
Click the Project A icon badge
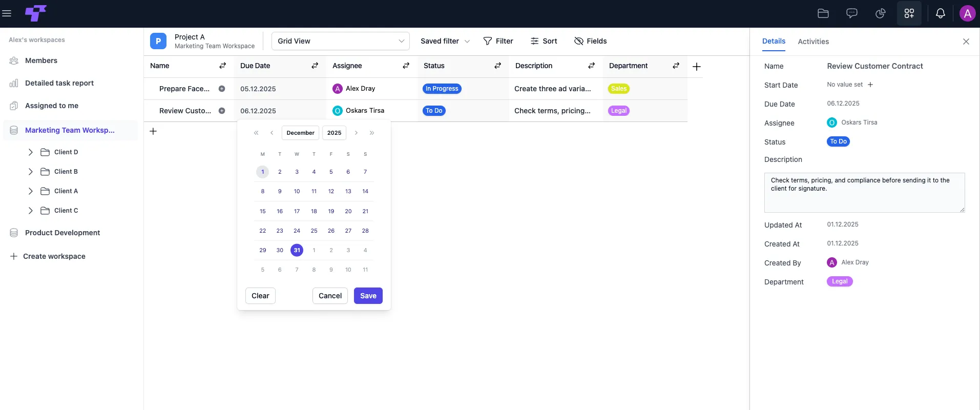(x=158, y=41)
